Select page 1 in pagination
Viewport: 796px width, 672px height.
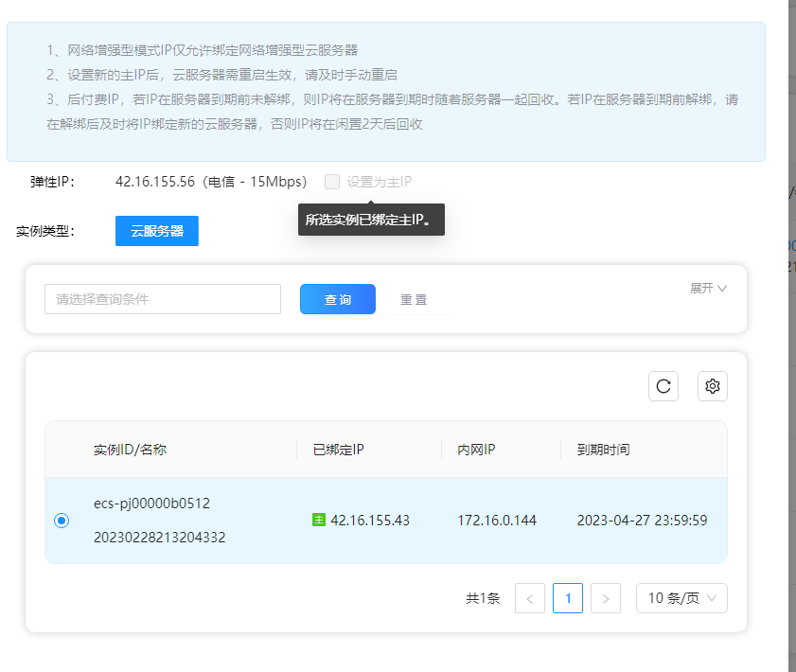[x=568, y=598]
